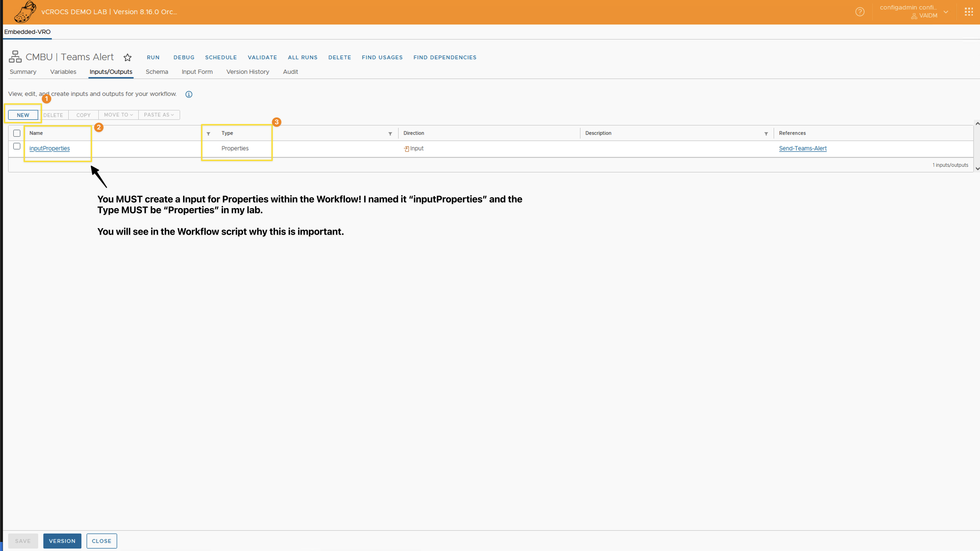Image resolution: width=980 pixels, height=551 pixels.
Task: Expand the Move To dropdown
Action: tap(118, 115)
